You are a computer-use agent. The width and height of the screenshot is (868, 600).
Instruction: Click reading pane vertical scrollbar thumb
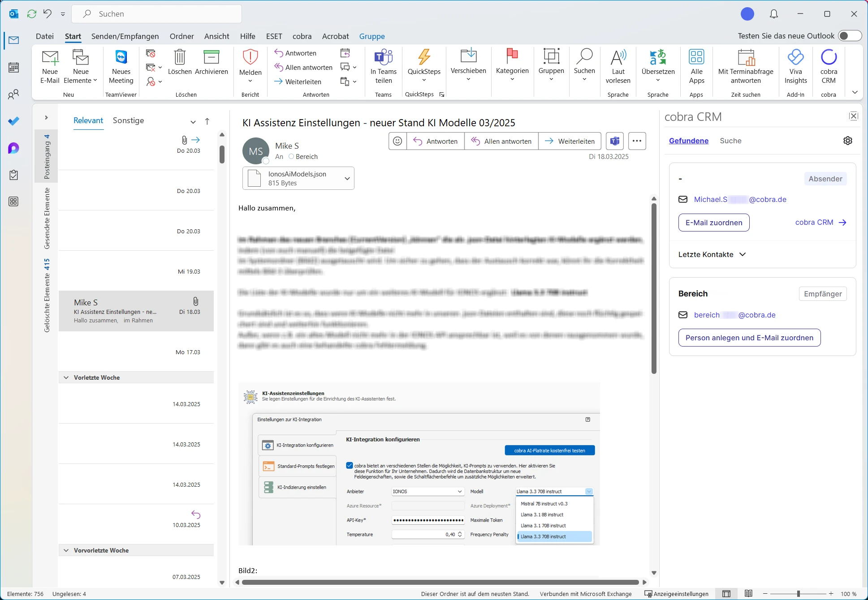pos(654,289)
